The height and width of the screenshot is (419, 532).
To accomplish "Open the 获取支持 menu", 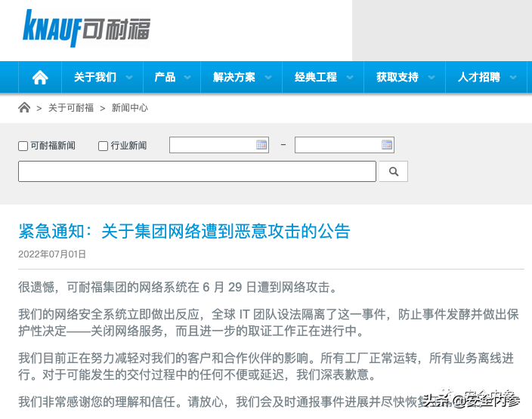I will tap(397, 77).
